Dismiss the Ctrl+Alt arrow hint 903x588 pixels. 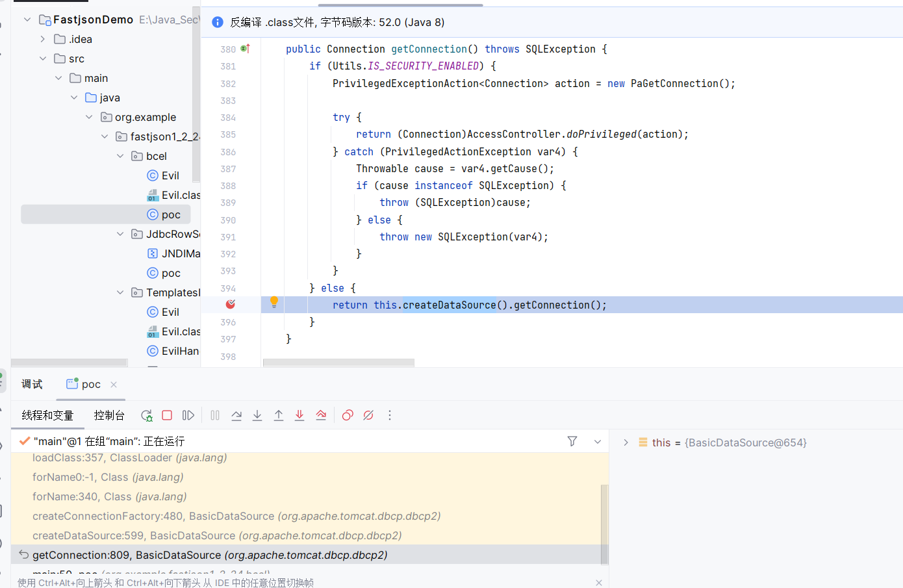[599, 583]
